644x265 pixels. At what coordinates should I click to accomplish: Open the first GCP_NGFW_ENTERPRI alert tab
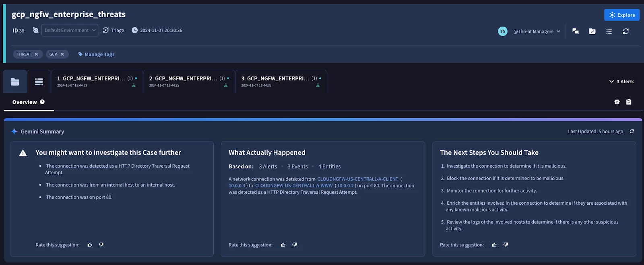(x=97, y=82)
